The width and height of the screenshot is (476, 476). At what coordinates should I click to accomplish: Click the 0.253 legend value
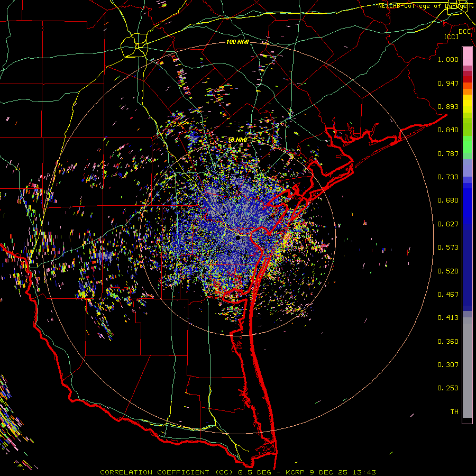pyautogui.click(x=448, y=388)
